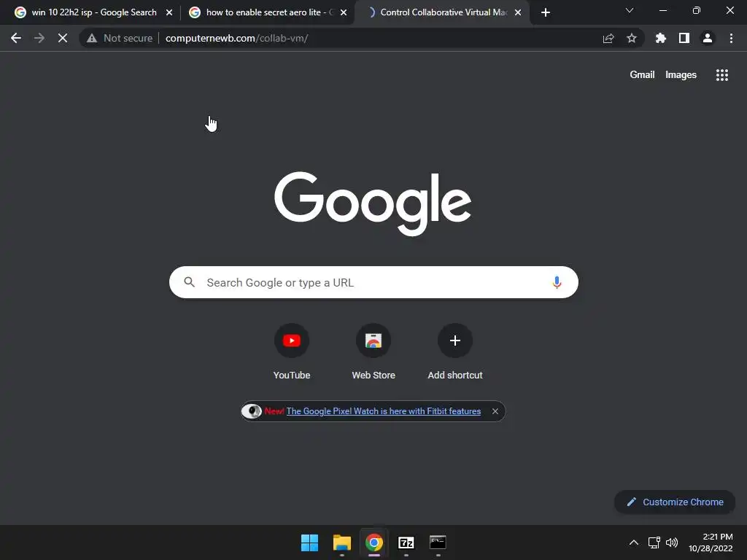
Task: Open the Chrome profile avatar
Action: tap(708, 38)
